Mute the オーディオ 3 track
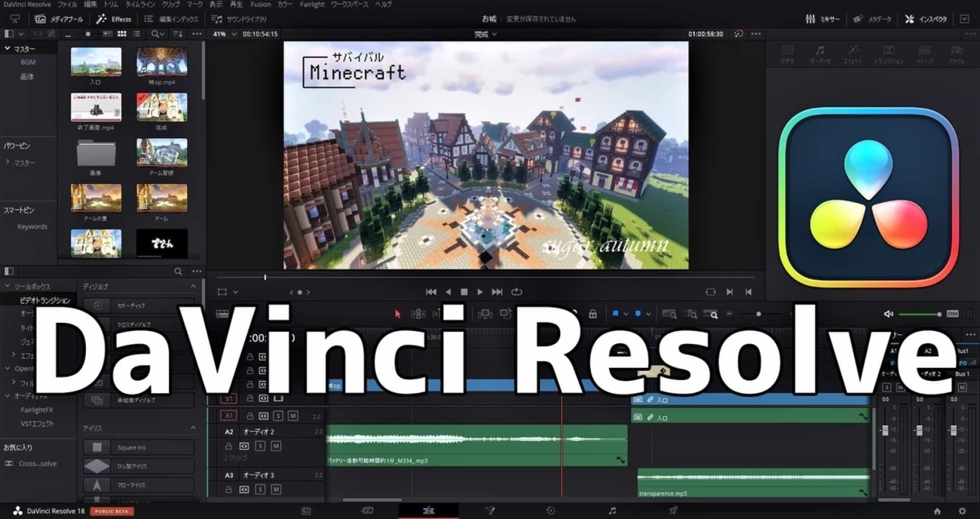 coord(276,489)
